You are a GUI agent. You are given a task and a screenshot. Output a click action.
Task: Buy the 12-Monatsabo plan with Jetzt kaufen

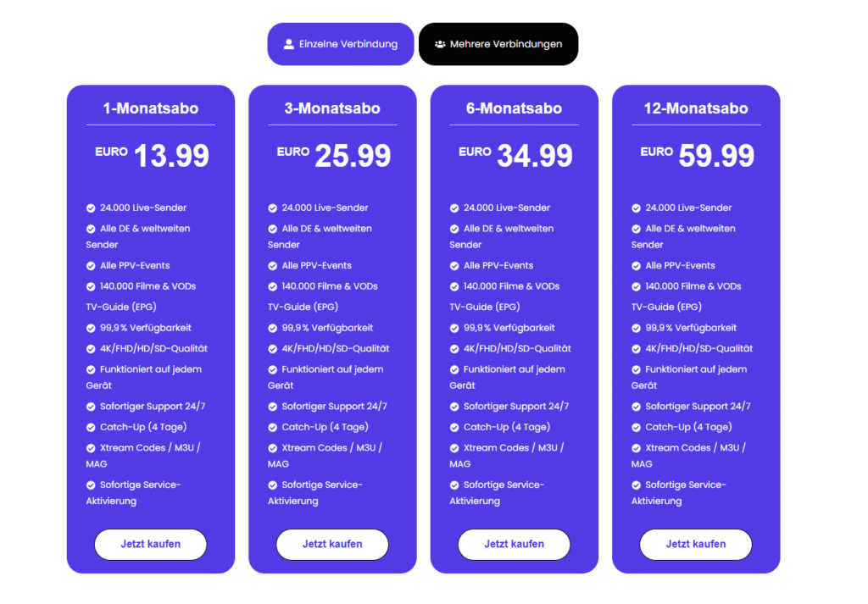coord(696,544)
